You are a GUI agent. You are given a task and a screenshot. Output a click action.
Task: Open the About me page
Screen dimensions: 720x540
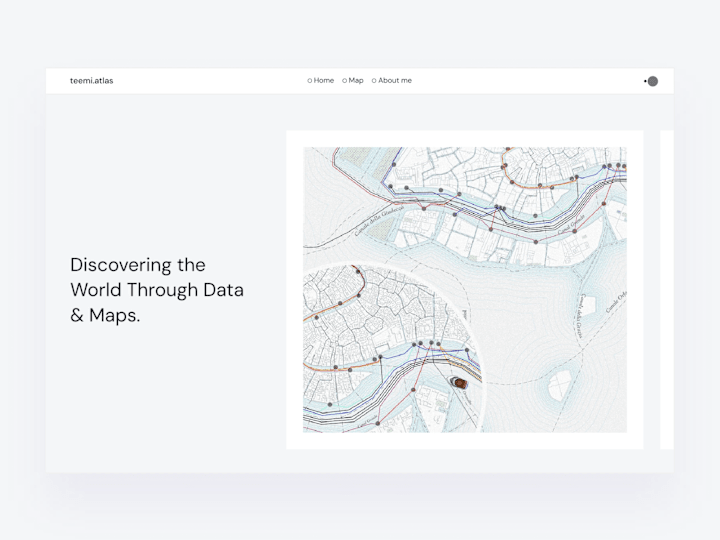[x=392, y=80]
